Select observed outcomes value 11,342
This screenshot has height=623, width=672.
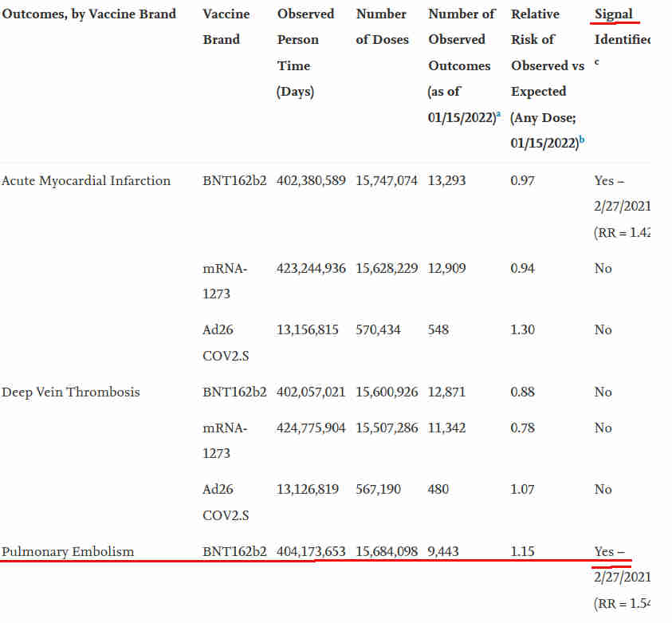pyautogui.click(x=446, y=428)
